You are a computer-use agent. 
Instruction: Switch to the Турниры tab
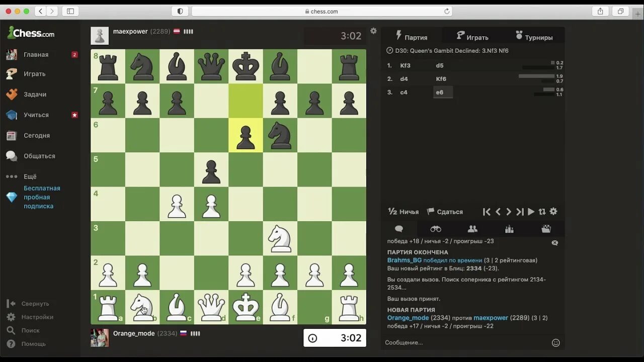click(x=534, y=36)
